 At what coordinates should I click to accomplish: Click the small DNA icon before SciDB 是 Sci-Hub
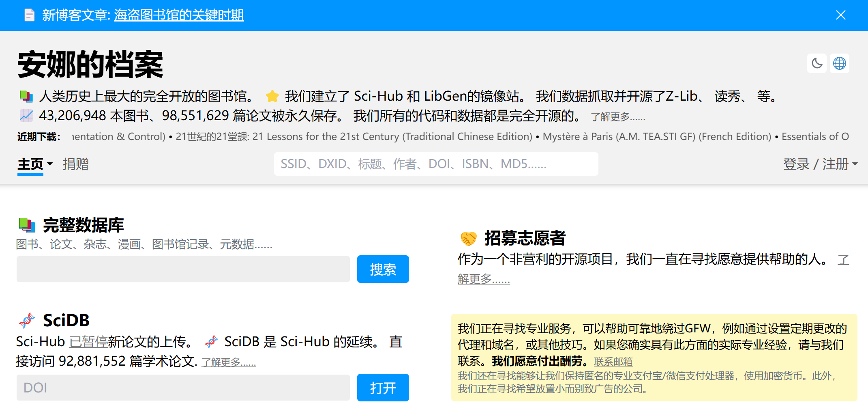point(212,342)
